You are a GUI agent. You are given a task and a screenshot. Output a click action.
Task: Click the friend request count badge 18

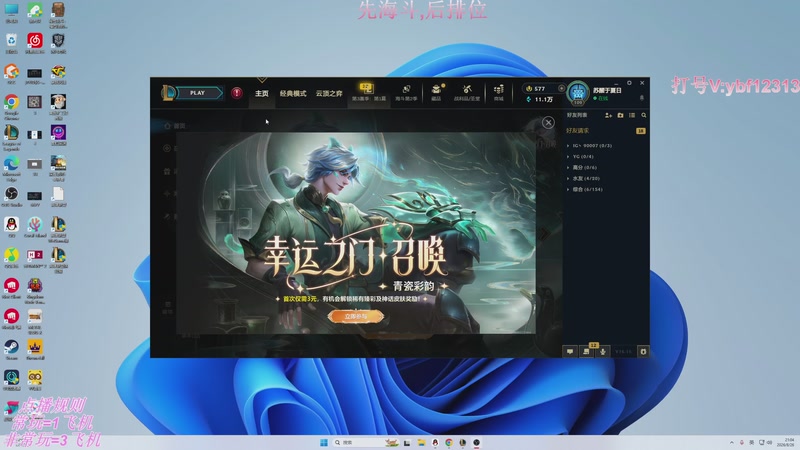click(x=640, y=131)
